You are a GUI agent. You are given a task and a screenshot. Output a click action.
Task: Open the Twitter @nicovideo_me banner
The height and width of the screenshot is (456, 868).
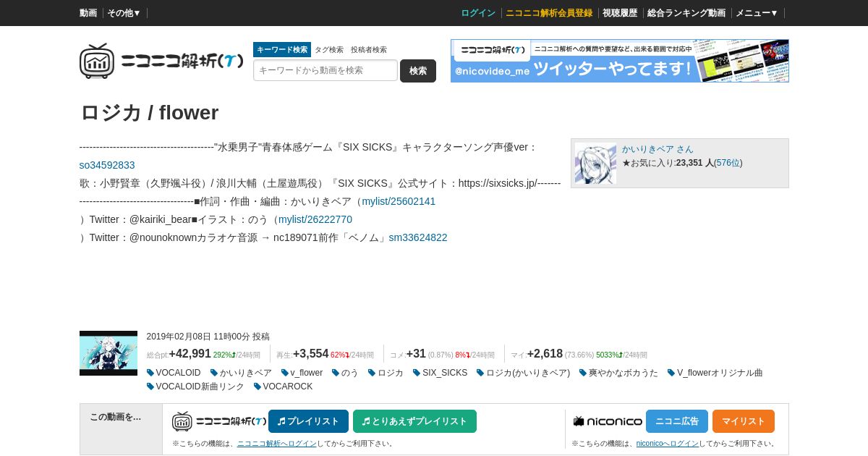coord(620,61)
